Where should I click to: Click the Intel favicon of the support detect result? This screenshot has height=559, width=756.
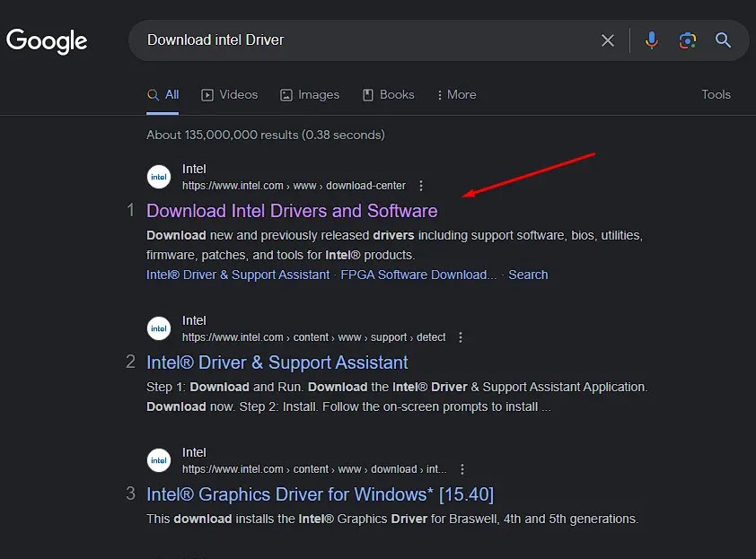(159, 328)
